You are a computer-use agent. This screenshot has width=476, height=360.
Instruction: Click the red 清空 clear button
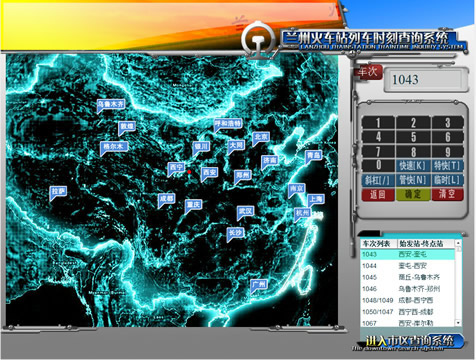(447, 194)
